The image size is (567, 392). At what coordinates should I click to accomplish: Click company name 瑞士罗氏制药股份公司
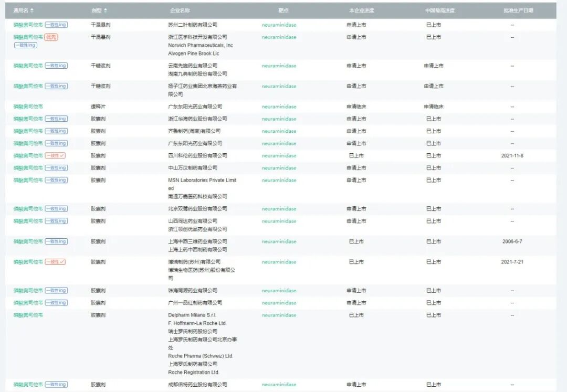click(193, 331)
